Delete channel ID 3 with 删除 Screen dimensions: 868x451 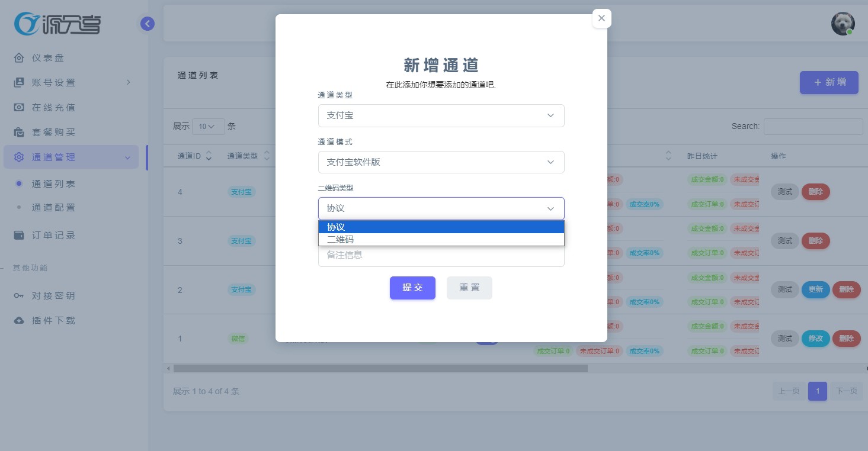(816, 241)
